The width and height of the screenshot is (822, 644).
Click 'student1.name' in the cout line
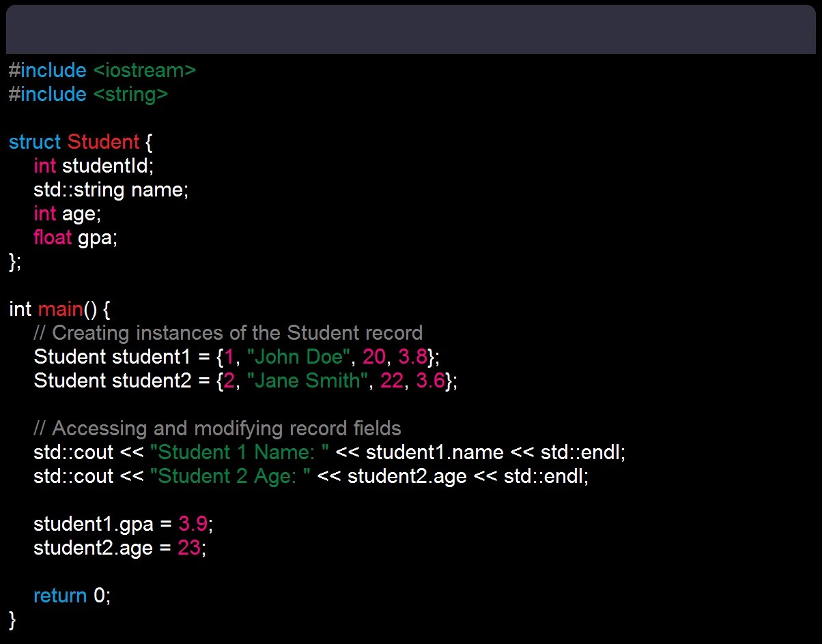click(435, 452)
